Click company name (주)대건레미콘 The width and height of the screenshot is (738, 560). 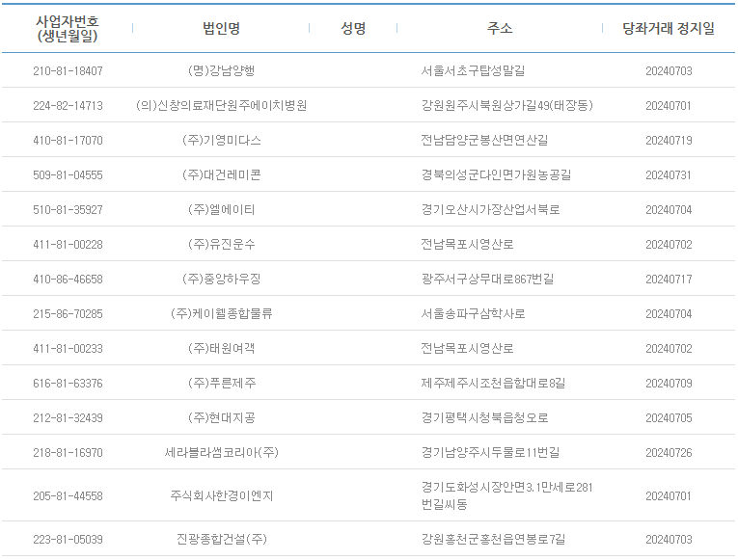click(x=221, y=175)
